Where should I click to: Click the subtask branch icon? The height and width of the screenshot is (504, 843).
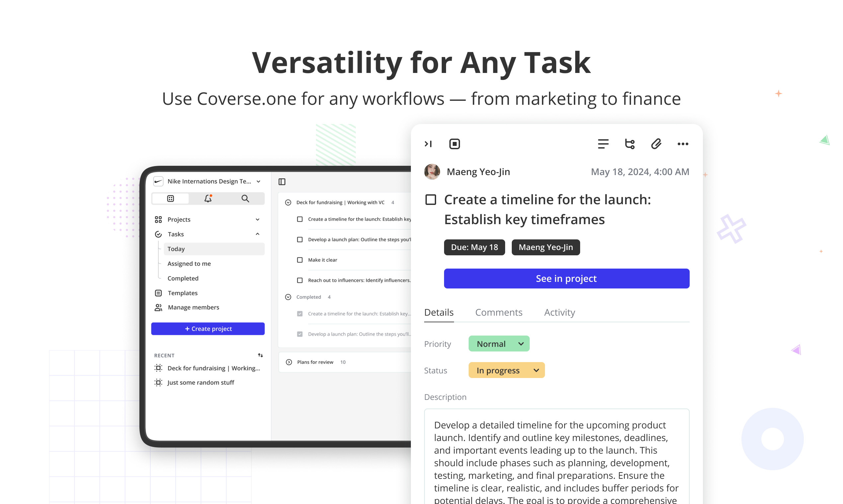(x=630, y=144)
